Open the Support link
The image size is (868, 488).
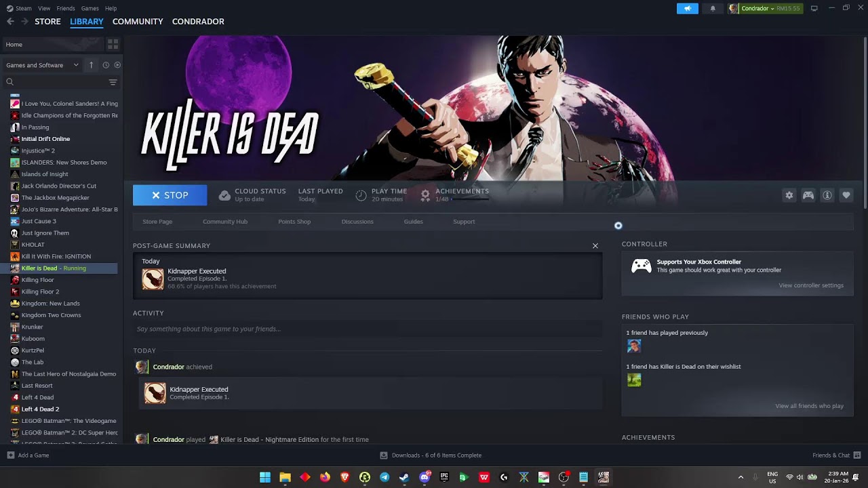tap(464, 222)
